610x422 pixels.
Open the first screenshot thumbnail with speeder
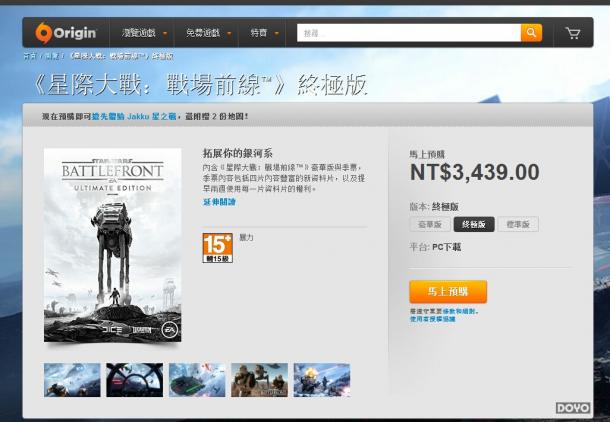click(72, 380)
